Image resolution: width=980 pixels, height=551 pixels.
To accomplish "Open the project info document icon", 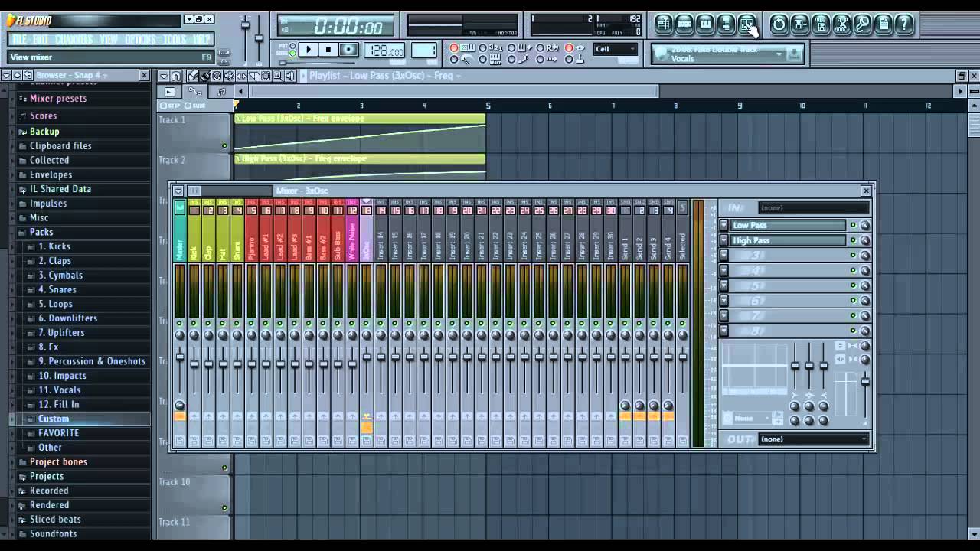I will 884,24.
